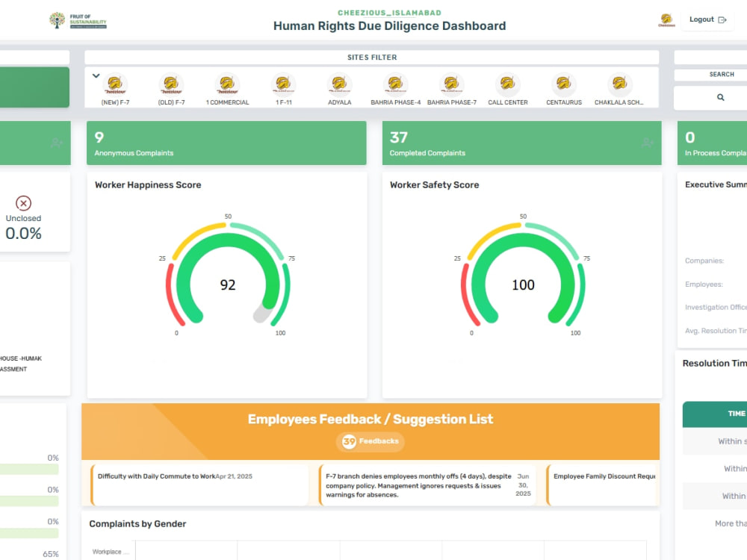The image size is (747, 560).
Task: Click the safety score value 100
Action: click(523, 284)
